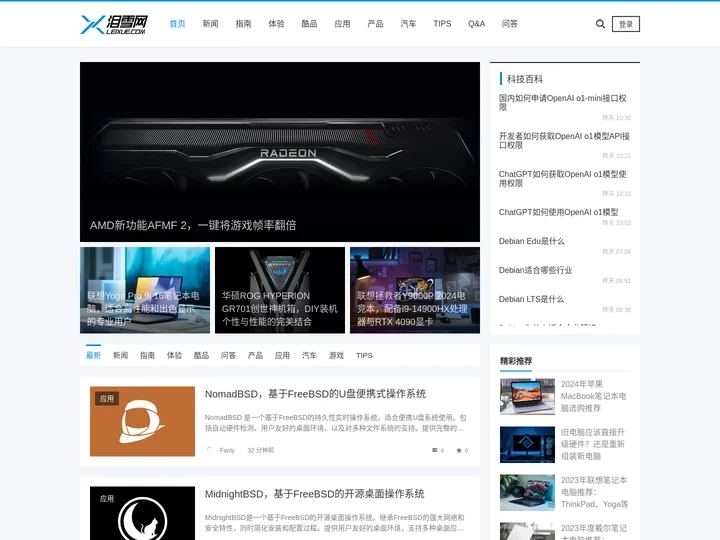The height and width of the screenshot is (540, 720).
Task: Open TIPS in the top navigation
Action: (442, 24)
